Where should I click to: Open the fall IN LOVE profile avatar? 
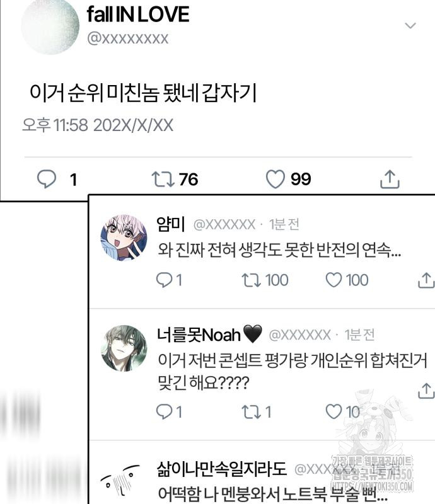[50, 26]
